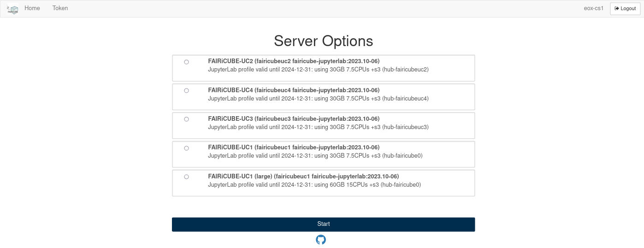Select the FAIRiCUBE-UC4 radio button

[186, 90]
